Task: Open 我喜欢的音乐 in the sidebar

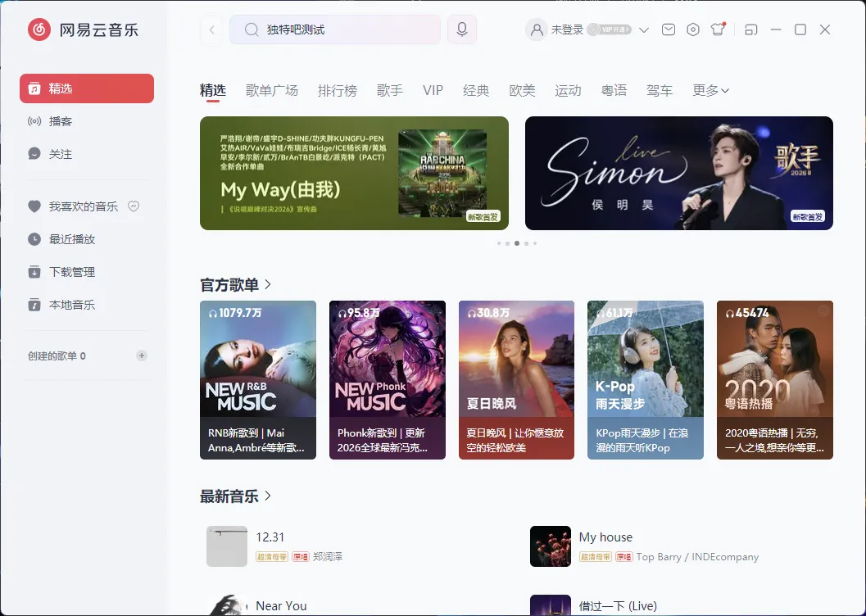Action: [87, 206]
